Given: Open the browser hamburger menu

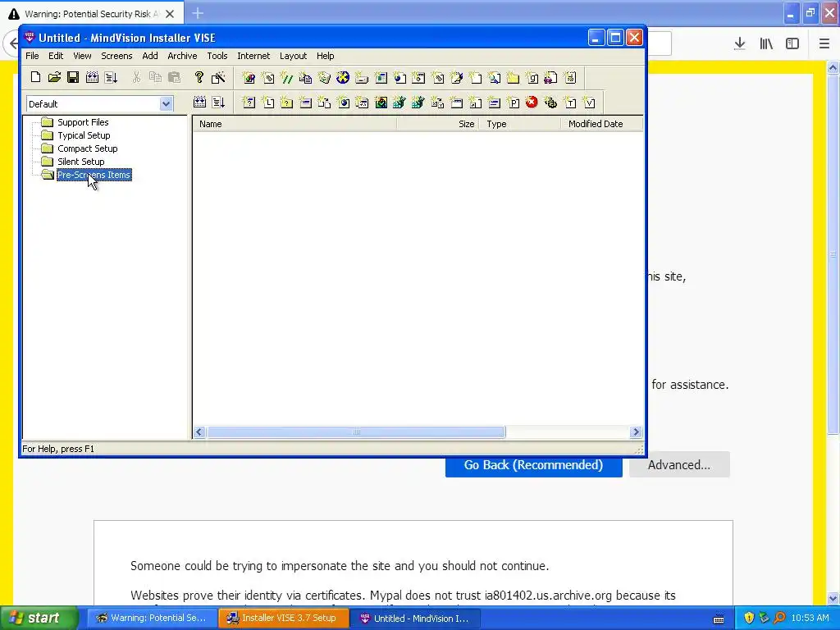Looking at the screenshot, I should (x=824, y=44).
